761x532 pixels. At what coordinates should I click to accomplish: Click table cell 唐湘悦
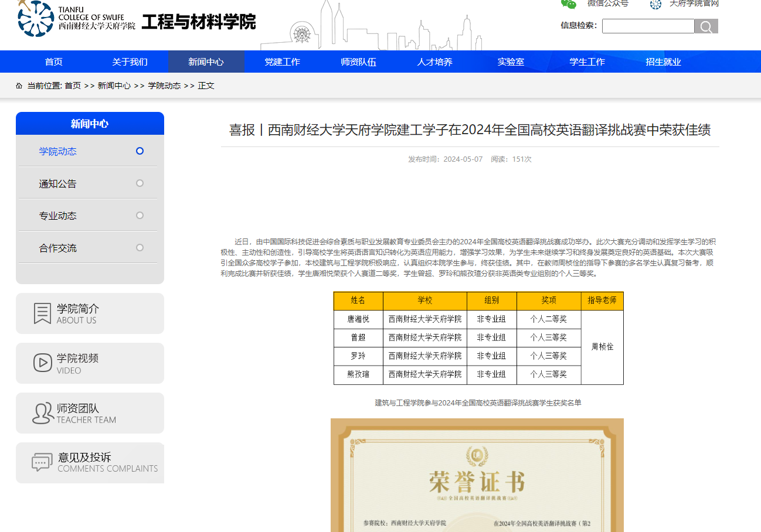[x=358, y=319]
